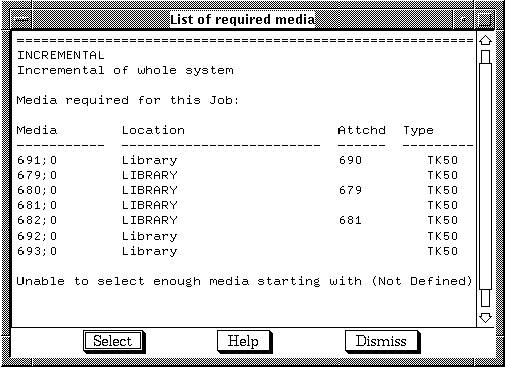Click Library location in 693;0 row
505x369 pixels.
150,252
